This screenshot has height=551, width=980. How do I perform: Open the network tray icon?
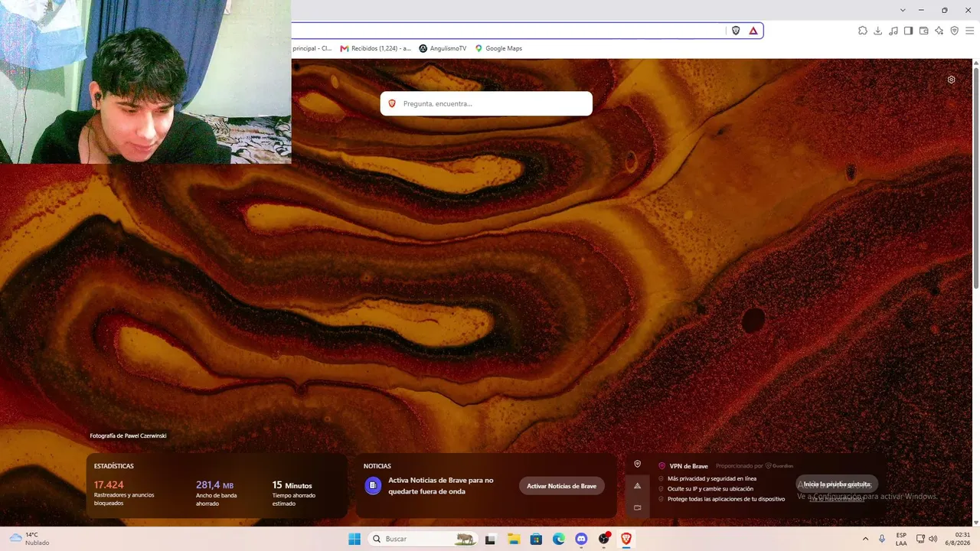920,539
